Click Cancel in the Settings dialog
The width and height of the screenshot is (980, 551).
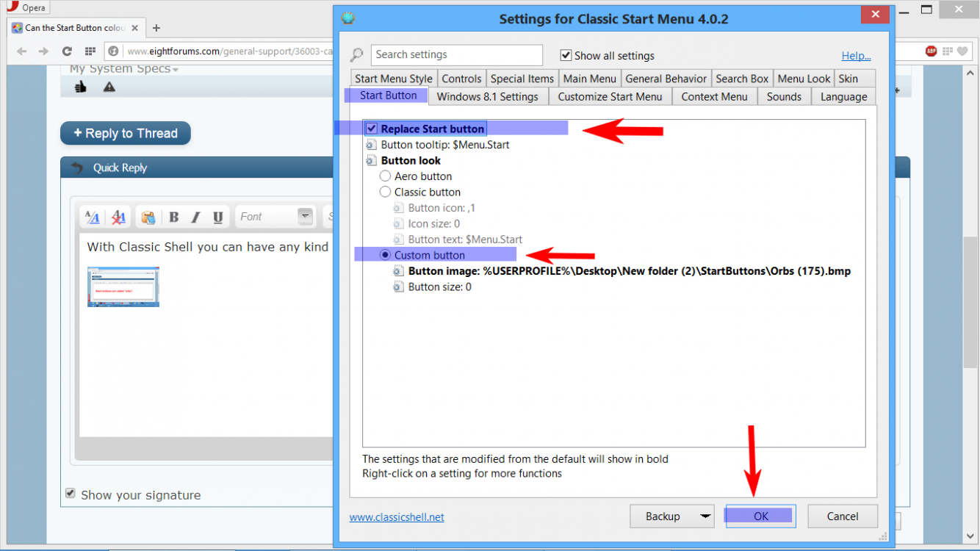843,516
